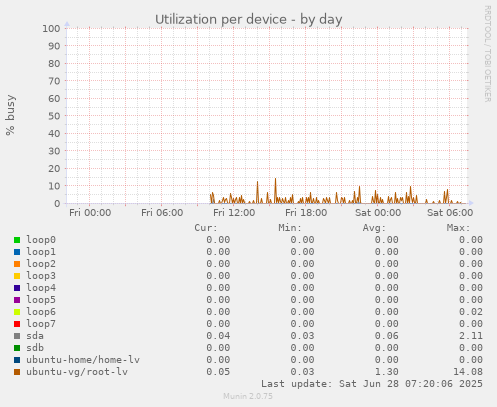Click the loop1 blue color swatch

[17, 252]
